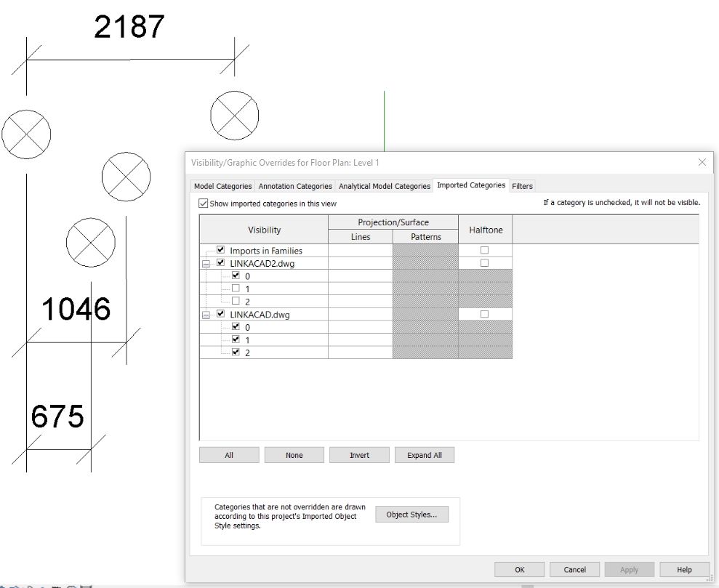Select the light symbol directly above the 1046 dimension
The image size is (719, 588).
91,243
